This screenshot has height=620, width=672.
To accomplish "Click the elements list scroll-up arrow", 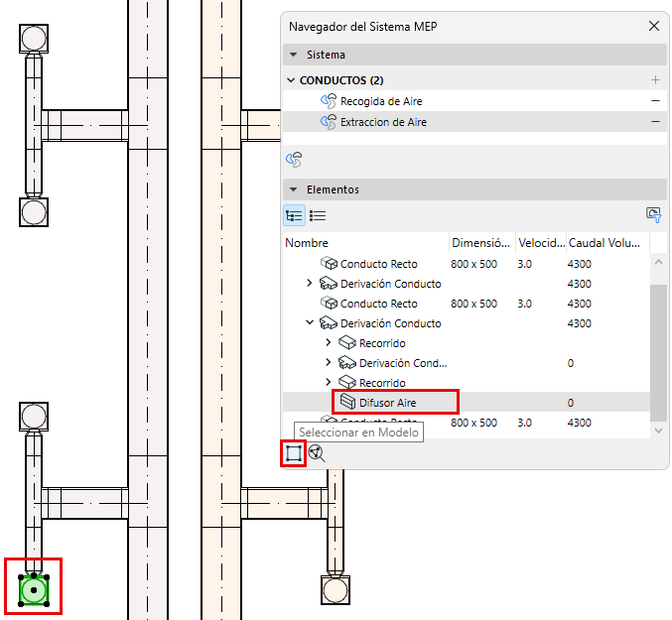I will point(659,262).
